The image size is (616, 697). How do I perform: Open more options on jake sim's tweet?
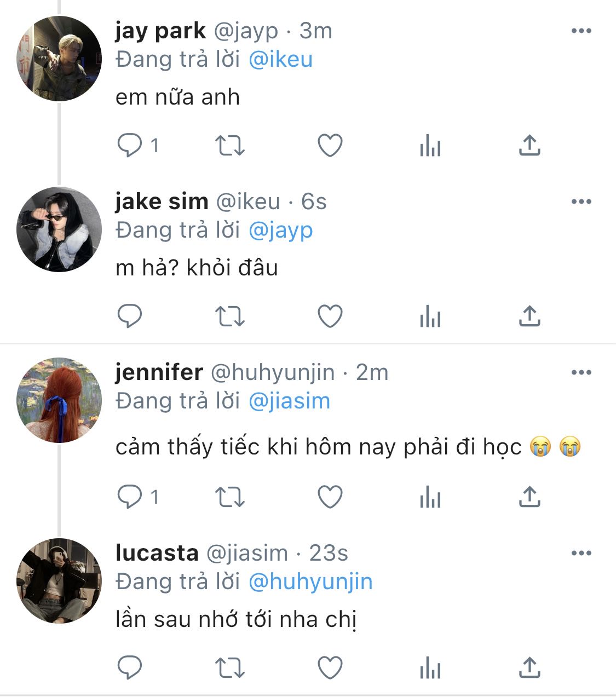pos(581,201)
